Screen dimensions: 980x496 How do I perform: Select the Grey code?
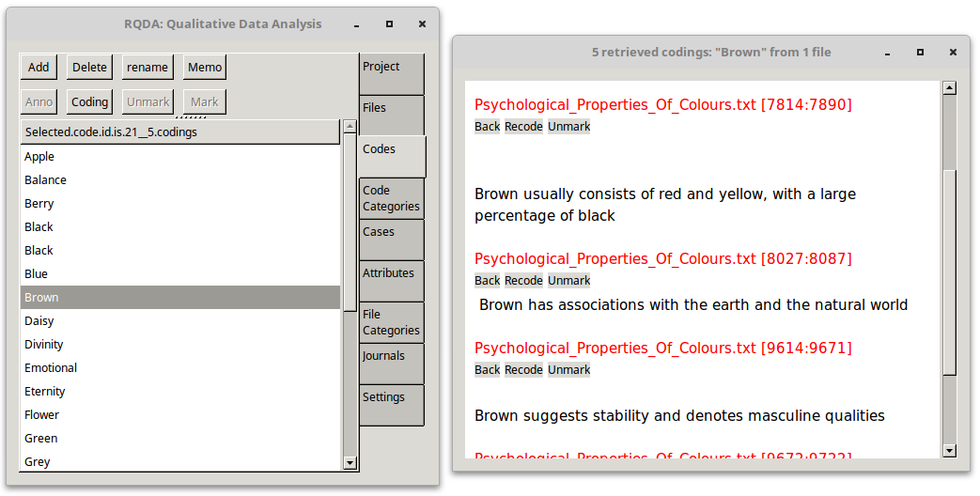pos(180,461)
